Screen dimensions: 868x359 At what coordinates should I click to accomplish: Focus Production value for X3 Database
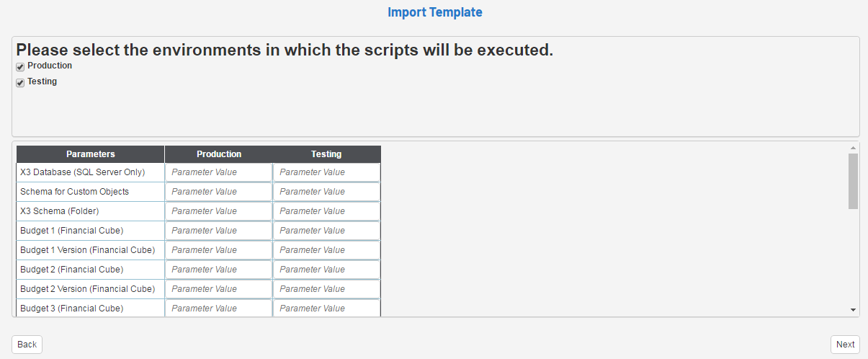[x=218, y=172]
